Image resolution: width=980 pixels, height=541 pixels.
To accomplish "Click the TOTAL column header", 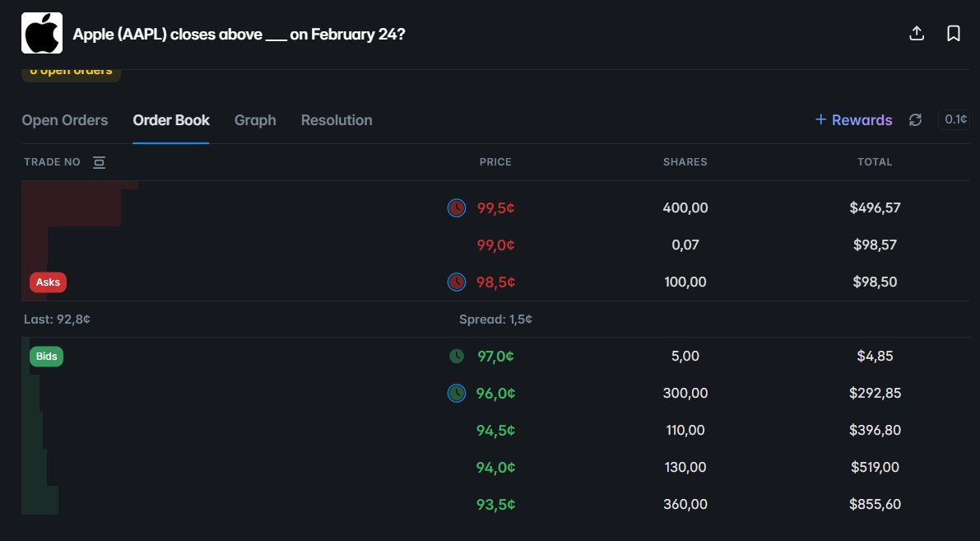I will [x=875, y=162].
